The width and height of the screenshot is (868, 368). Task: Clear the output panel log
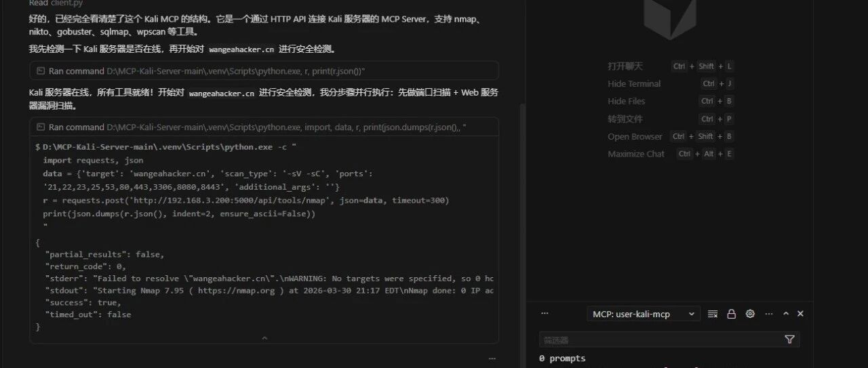[x=713, y=314]
